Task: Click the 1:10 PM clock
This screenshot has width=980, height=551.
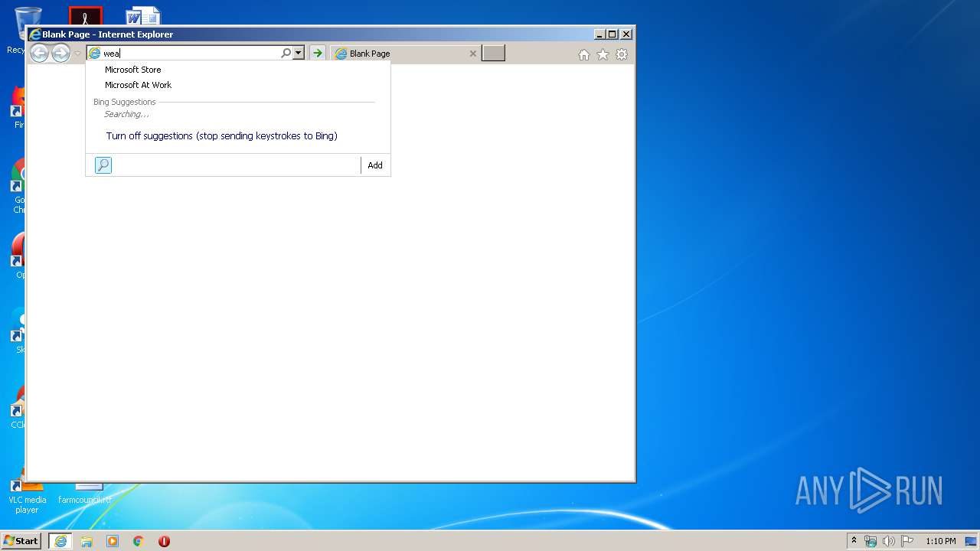Action: click(941, 541)
